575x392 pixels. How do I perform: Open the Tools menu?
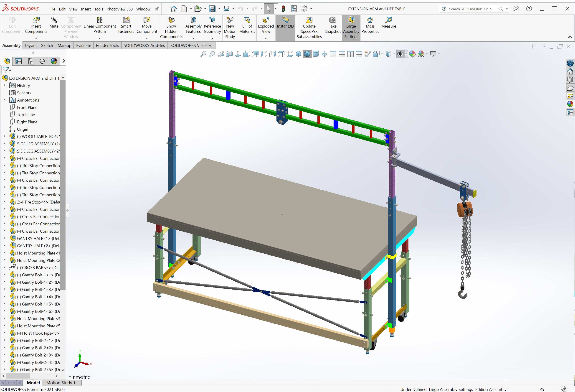coord(99,9)
